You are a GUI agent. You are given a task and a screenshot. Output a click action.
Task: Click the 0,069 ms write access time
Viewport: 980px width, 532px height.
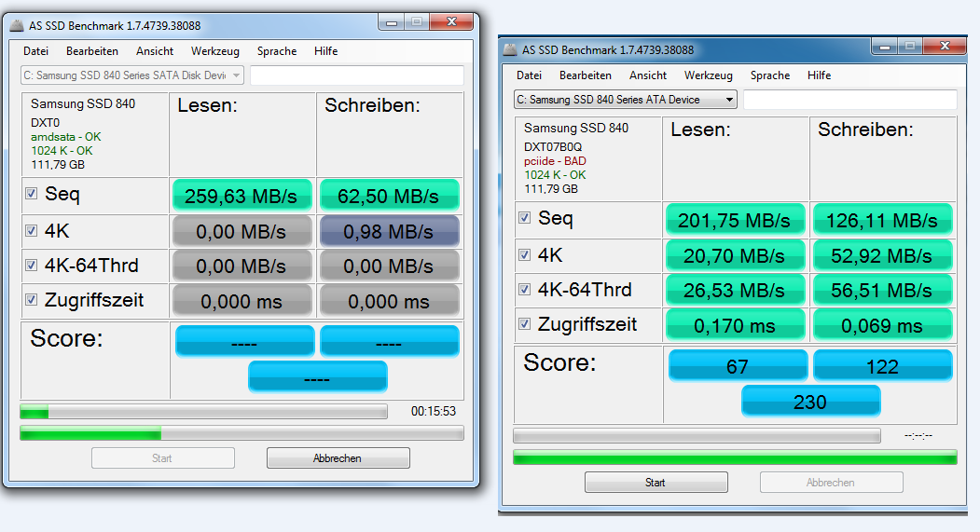point(882,325)
